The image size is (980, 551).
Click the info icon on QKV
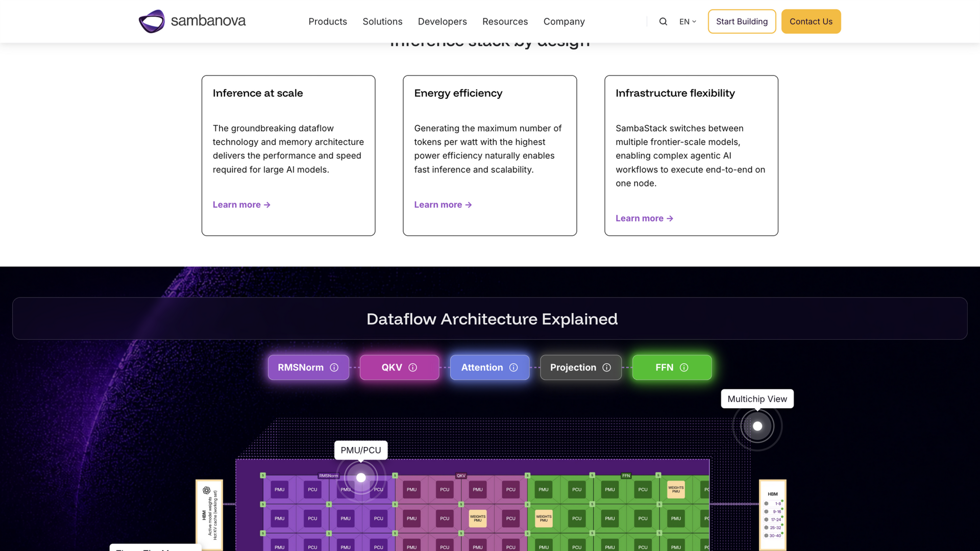(413, 367)
